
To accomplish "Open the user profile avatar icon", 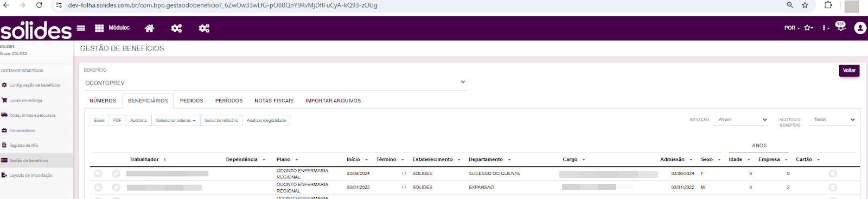I will click(x=860, y=28).
